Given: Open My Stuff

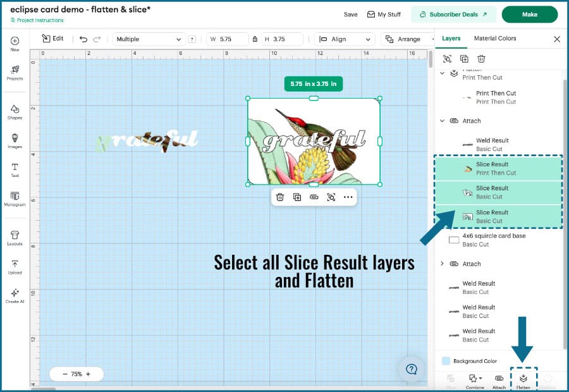Looking at the screenshot, I should (384, 15).
